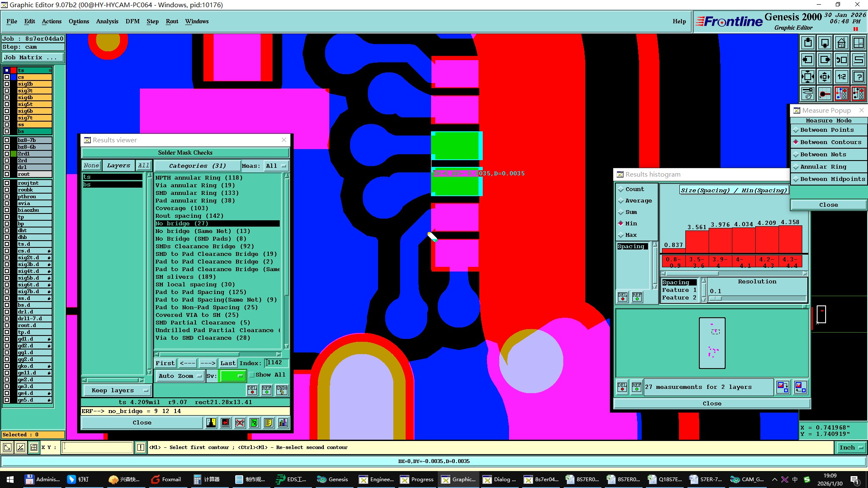
Task: Enable the Show All checkbox
Action: (252, 375)
